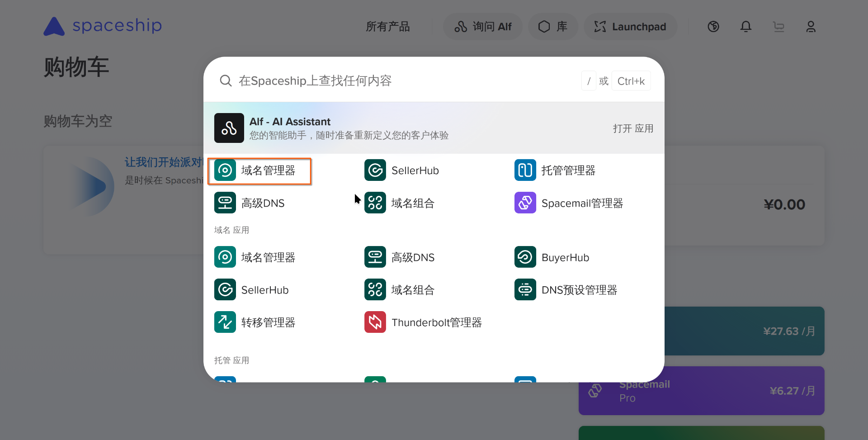
Task: Open the user account profile icon
Action: tap(811, 27)
